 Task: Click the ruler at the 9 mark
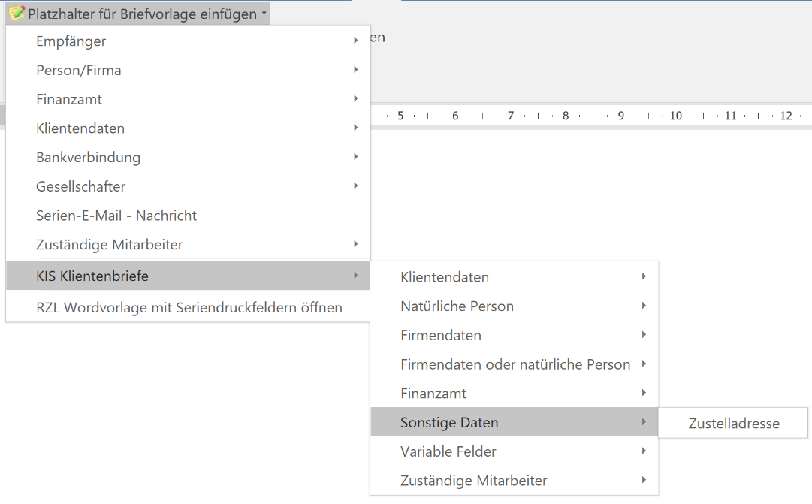pyautogui.click(x=621, y=116)
